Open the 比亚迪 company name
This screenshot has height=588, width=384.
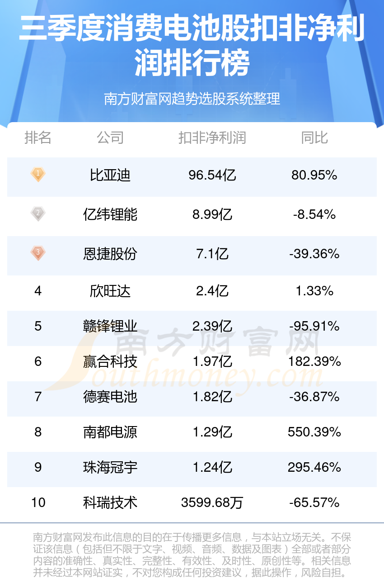(110, 175)
